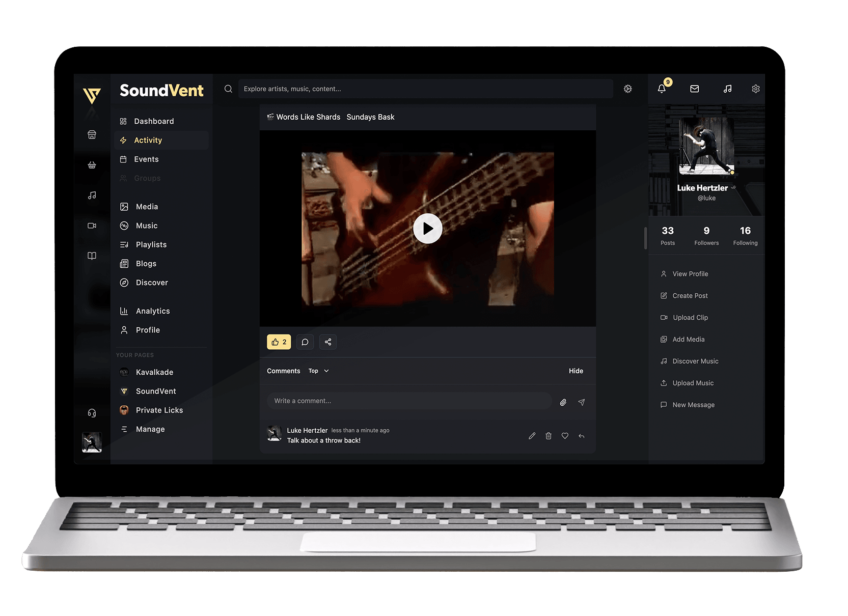This screenshot has width=848, height=616.
Task: Expand the Manage pages menu
Action: pos(150,429)
